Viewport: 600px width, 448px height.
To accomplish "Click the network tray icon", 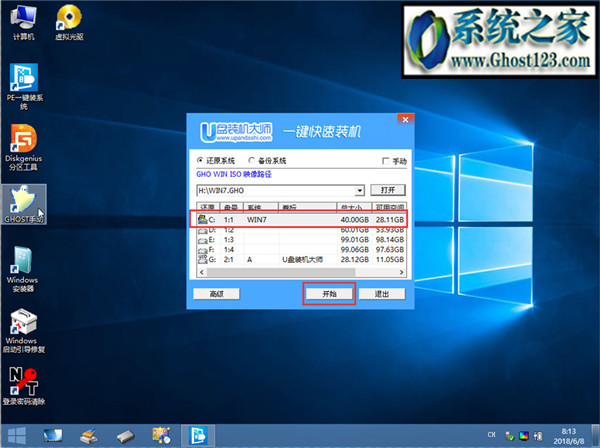I will pos(510,435).
